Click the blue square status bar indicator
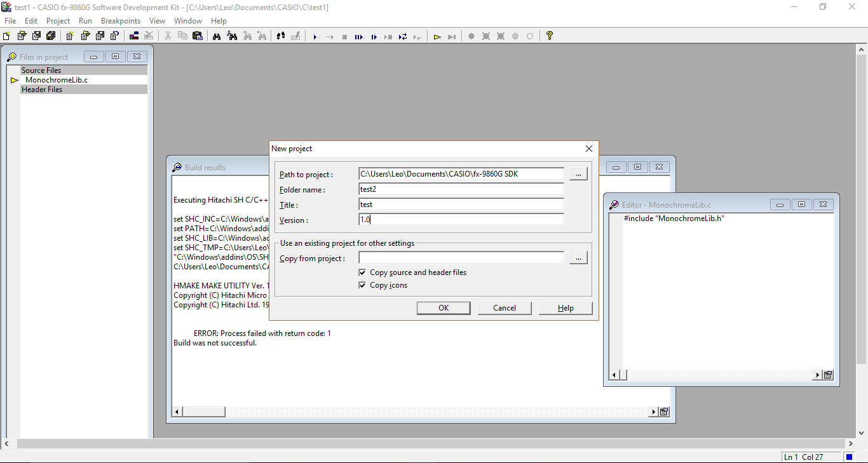This screenshot has width=868, height=463. point(849,457)
